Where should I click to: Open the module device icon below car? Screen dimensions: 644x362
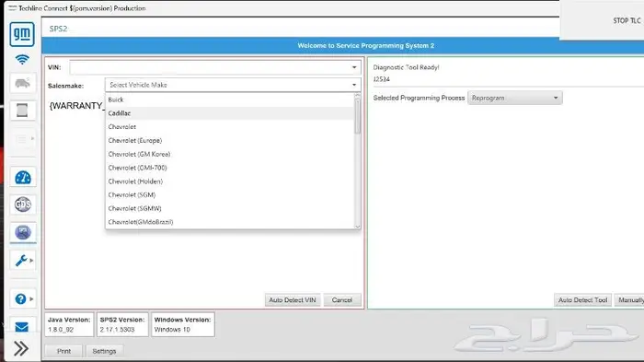pyautogui.click(x=22, y=111)
